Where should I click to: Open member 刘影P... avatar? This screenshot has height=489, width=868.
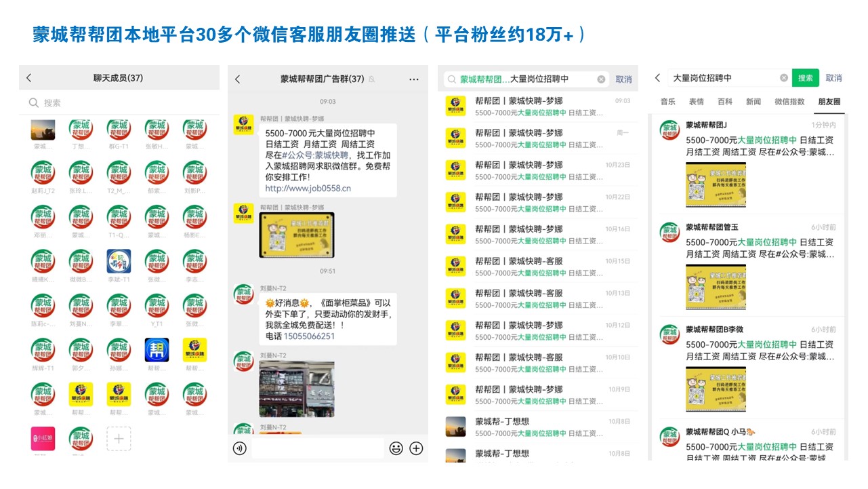(194, 174)
